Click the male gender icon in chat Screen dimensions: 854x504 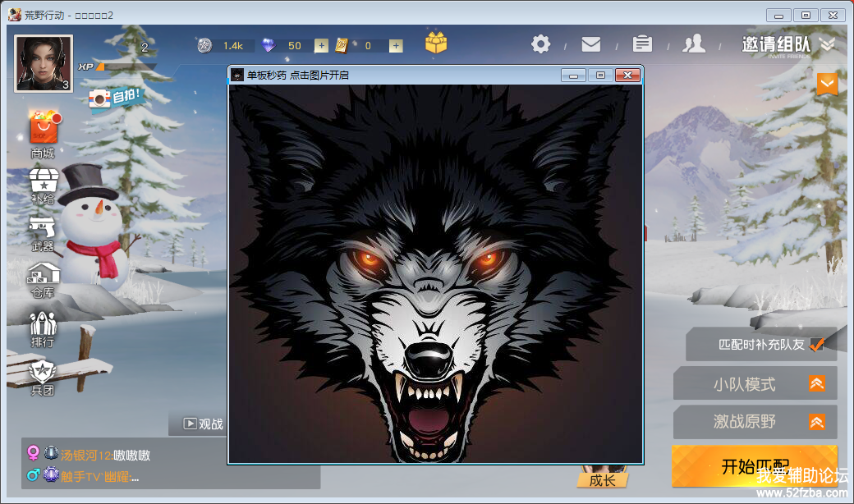click(33, 475)
